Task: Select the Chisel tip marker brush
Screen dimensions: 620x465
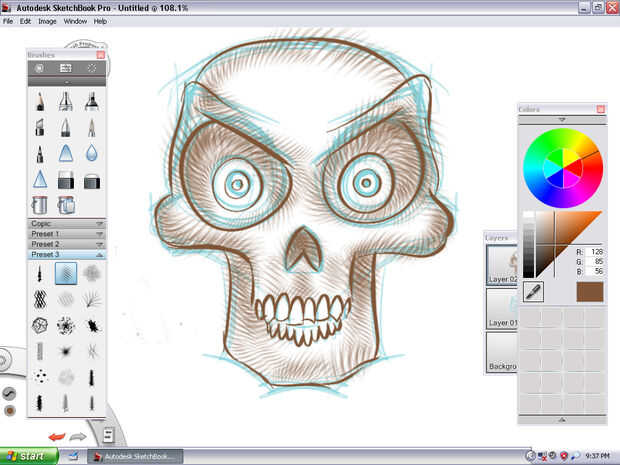Action: [40, 127]
